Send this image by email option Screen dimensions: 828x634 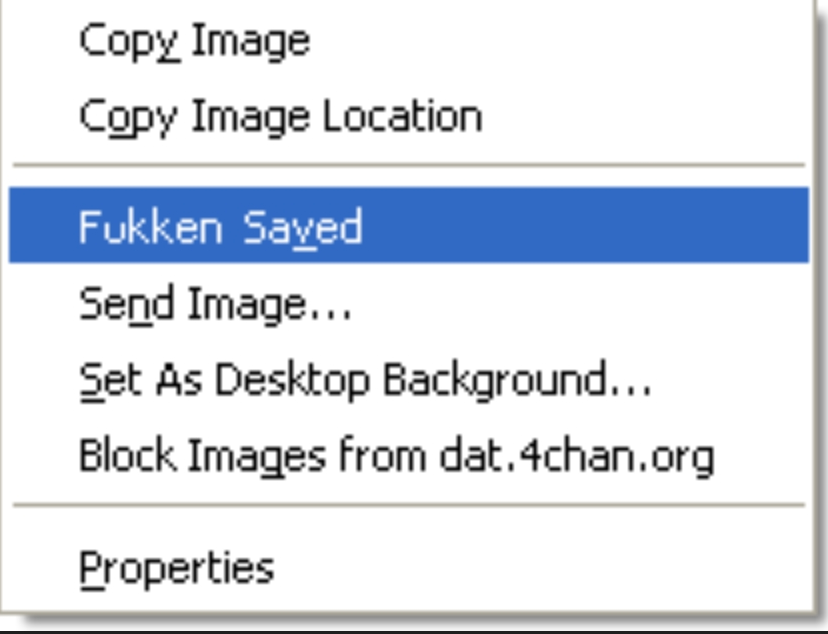(x=409, y=304)
